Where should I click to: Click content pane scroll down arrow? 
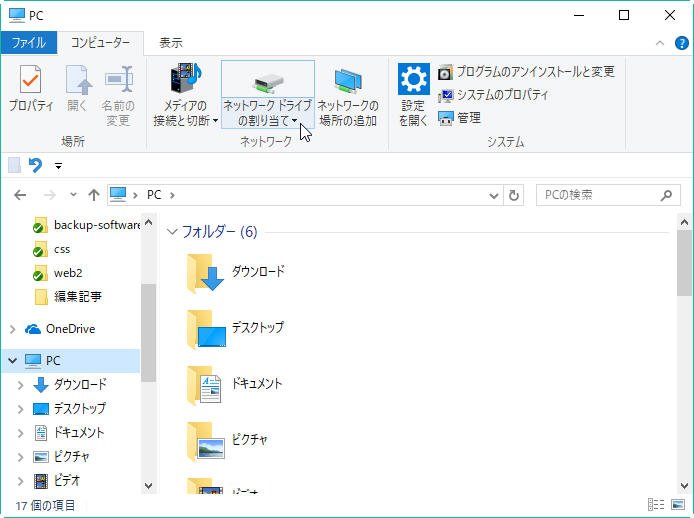pyautogui.click(x=684, y=486)
